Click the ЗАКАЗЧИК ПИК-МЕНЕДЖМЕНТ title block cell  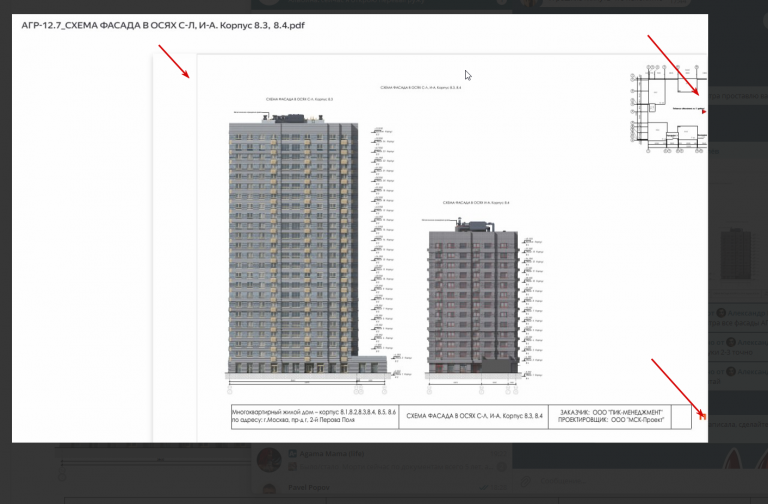[610, 416]
